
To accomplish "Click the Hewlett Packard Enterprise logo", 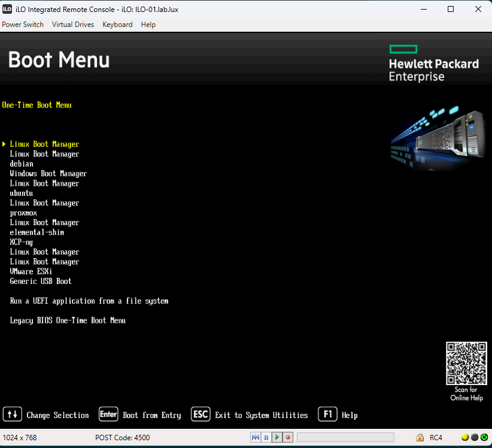I will point(433,63).
